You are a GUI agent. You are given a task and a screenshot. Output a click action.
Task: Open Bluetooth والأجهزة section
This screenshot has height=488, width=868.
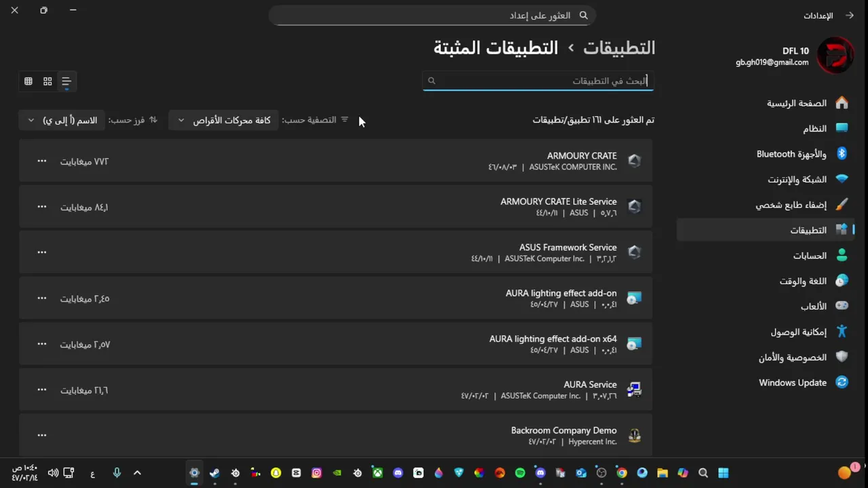766,154
